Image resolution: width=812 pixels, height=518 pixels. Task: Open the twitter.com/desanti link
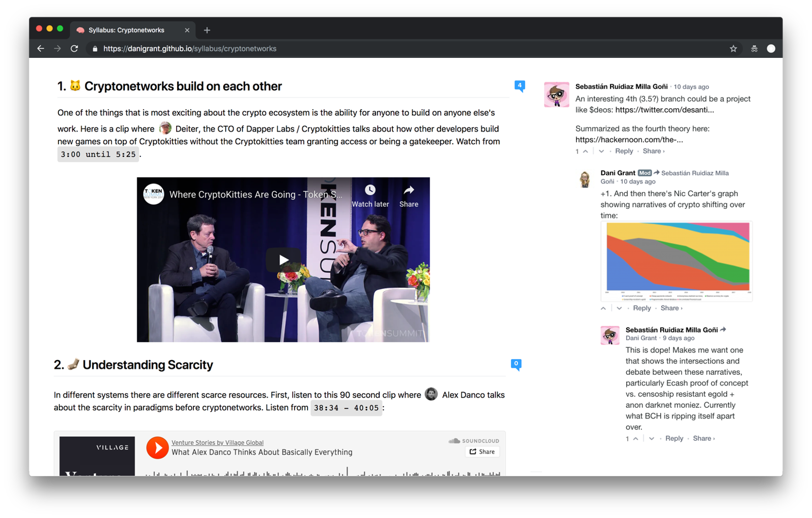coord(664,110)
